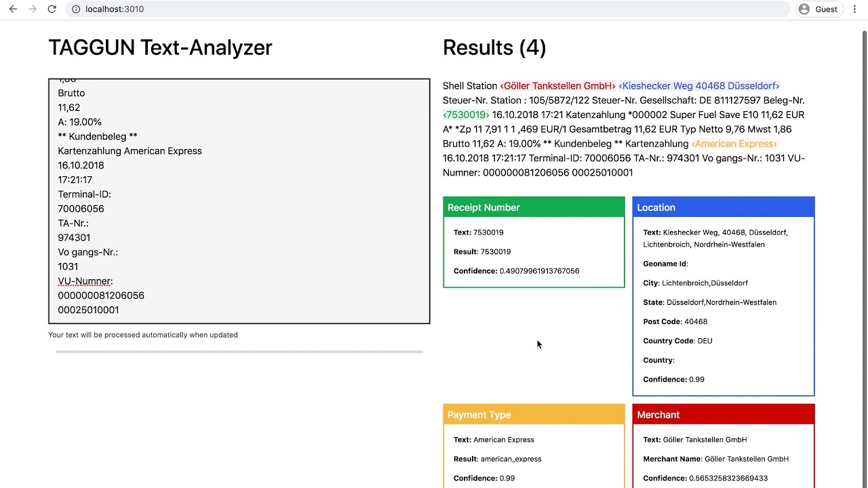Open the Guest profile button
The height and width of the screenshot is (488, 868).
818,9
